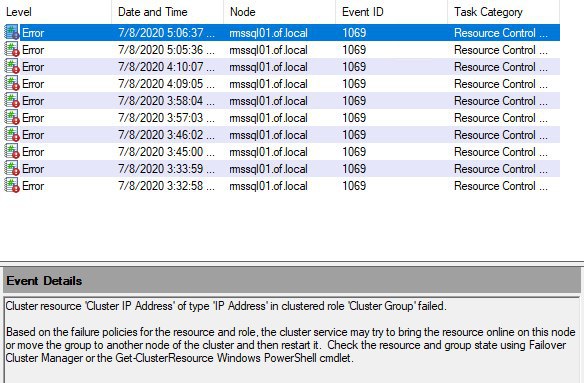
Task: Click the error icon on the 3:58:04 event row
Action: pyautogui.click(x=12, y=101)
